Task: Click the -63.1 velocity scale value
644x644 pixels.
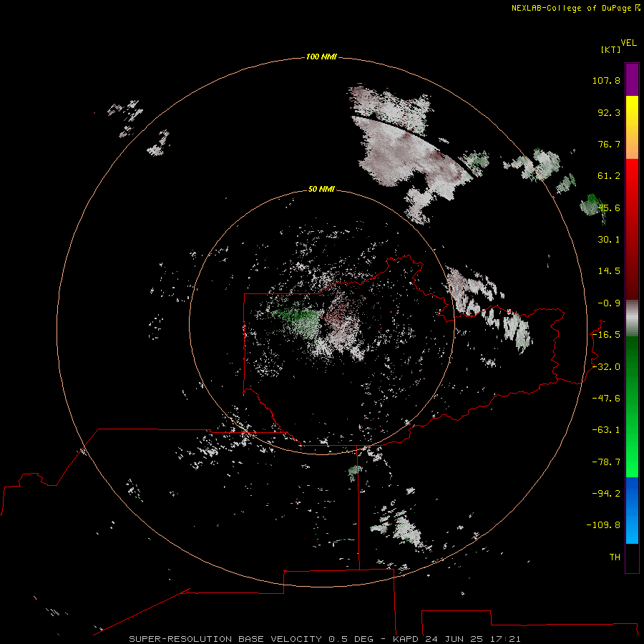Action: [606, 430]
